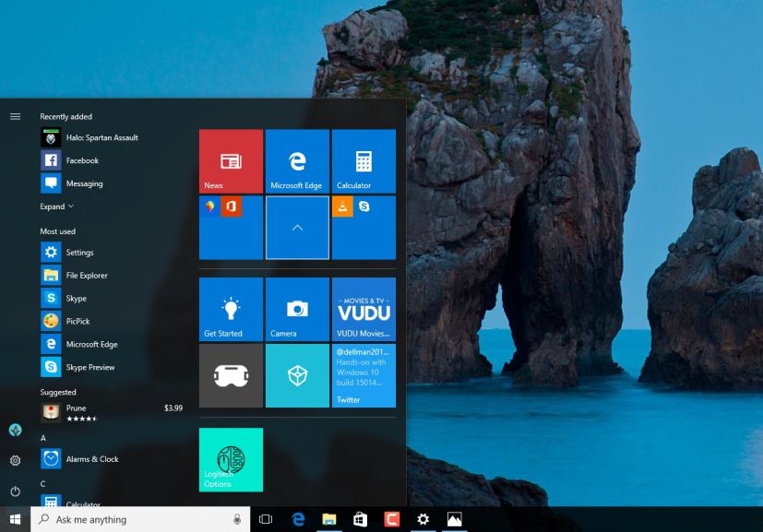763x532 pixels.
Task: Select the Get Started tile
Action: click(229, 308)
